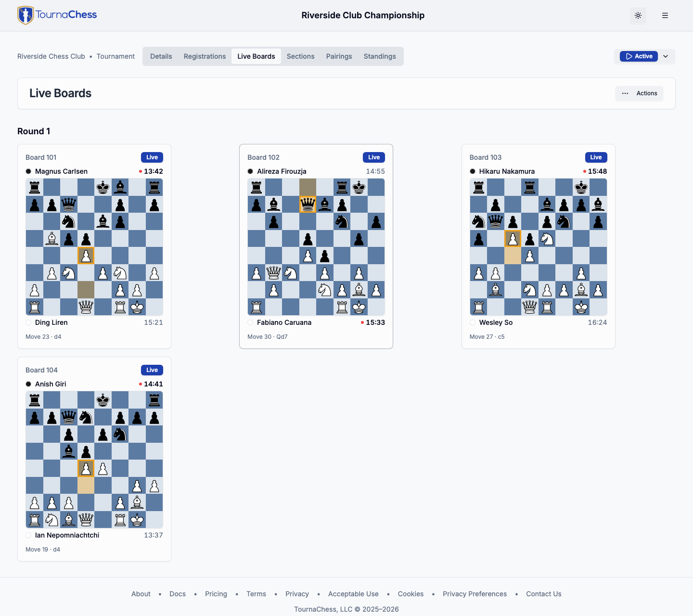Open the Sections tab
The image size is (693, 616).
click(300, 56)
